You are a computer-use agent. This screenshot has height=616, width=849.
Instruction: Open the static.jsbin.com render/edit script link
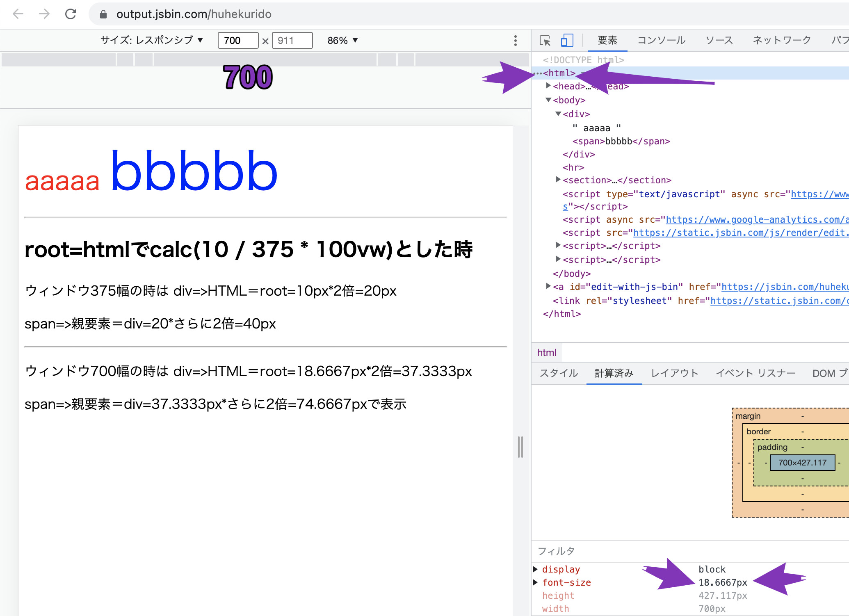(741, 233)
